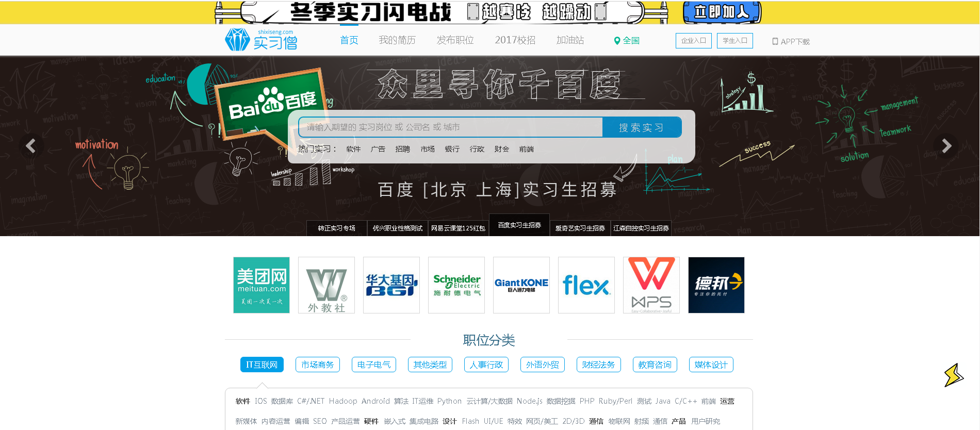The height and width of the screenshot is (430, 980).
Task: Open the SEO job category link
Action: [320, 421]
